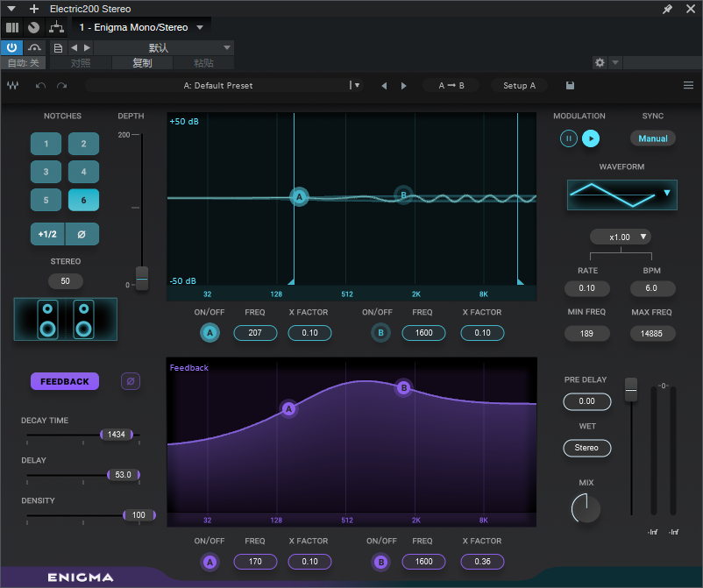Pause the modulation
The height and width of the screenshot is (588, 703).
[568, 138]
